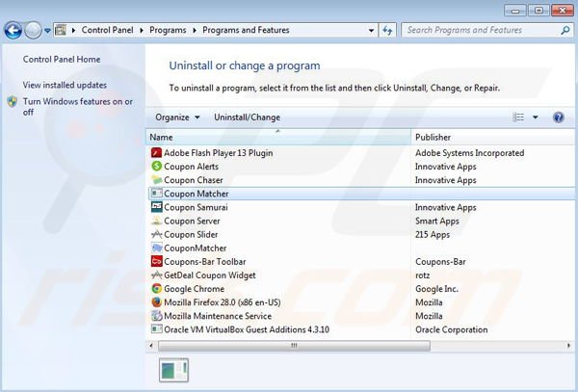This screenshot has height=392, width=578.
Task: Click the Coupon Slider icon
Action: coord(157,234)
